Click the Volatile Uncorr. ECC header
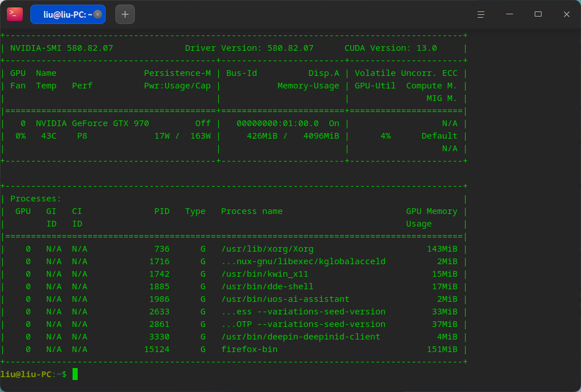 (x=406, y=73)
